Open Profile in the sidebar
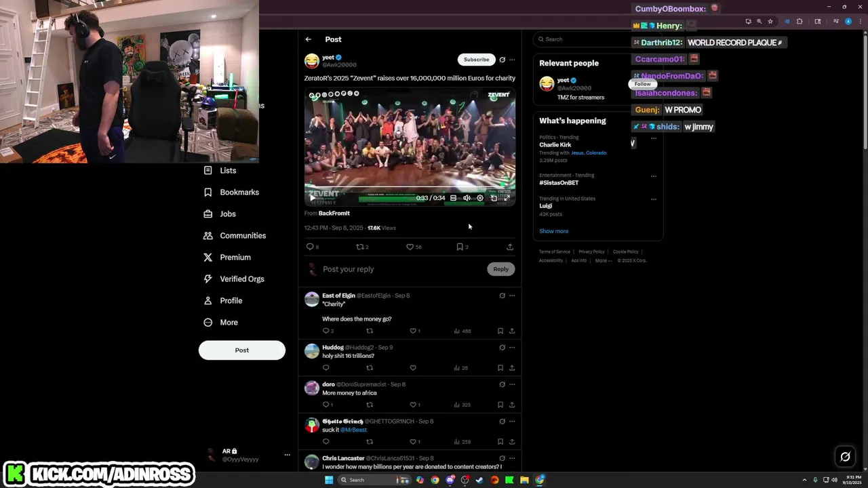Viewport: 868px width, 488px height. (223, 301)
